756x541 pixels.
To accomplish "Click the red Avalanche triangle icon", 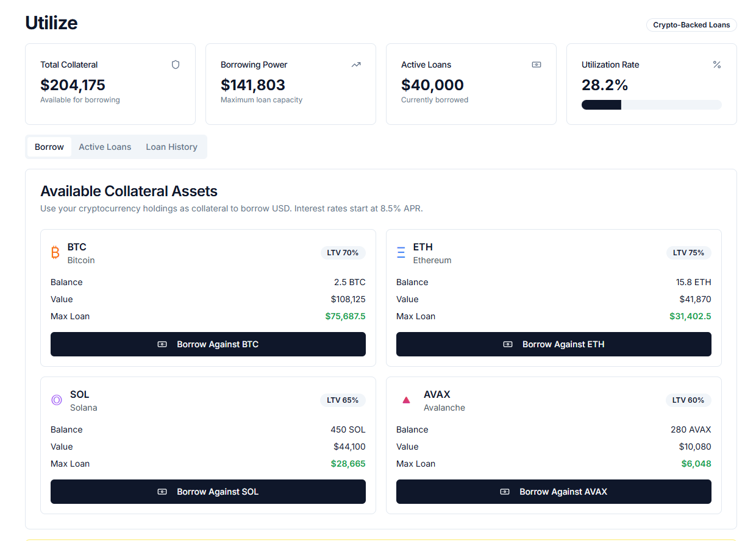I will point(406,400).
